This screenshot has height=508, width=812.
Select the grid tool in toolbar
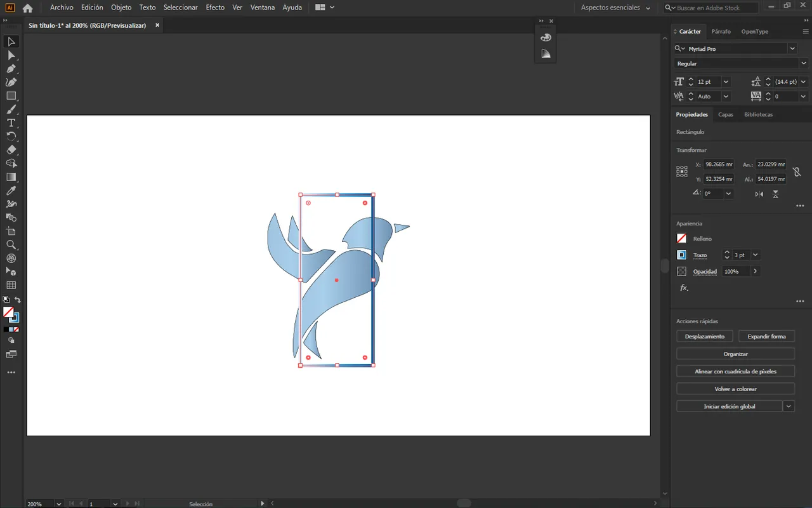(x=11, y=285)
